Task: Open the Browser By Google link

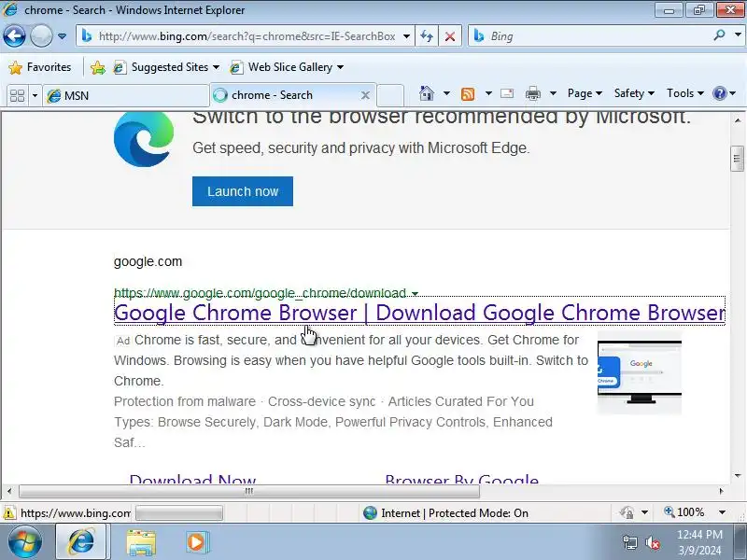Action: coord(461,478)
